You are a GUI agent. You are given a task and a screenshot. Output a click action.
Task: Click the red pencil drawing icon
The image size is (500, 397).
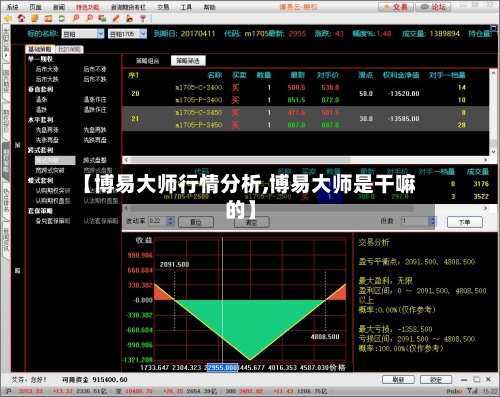(116, 18)
